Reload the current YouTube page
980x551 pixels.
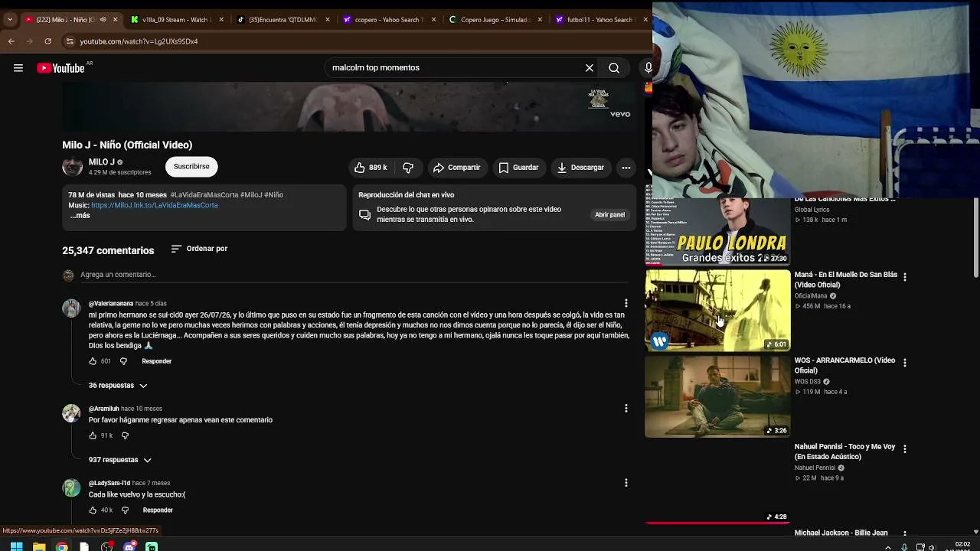point(48,41)
